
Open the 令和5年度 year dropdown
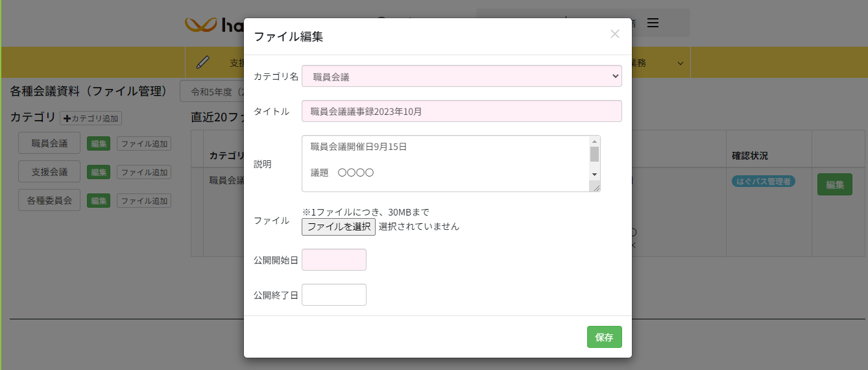coord(211,92)
